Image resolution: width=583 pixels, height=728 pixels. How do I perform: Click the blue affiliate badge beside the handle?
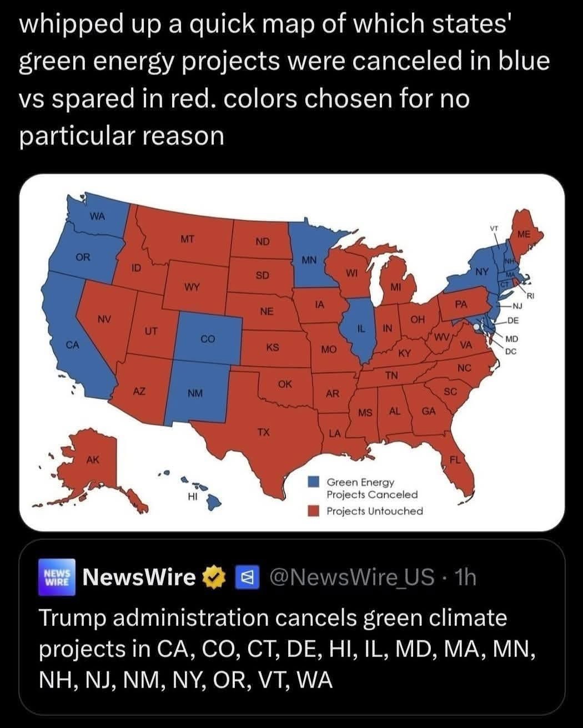tap(244, 578)
